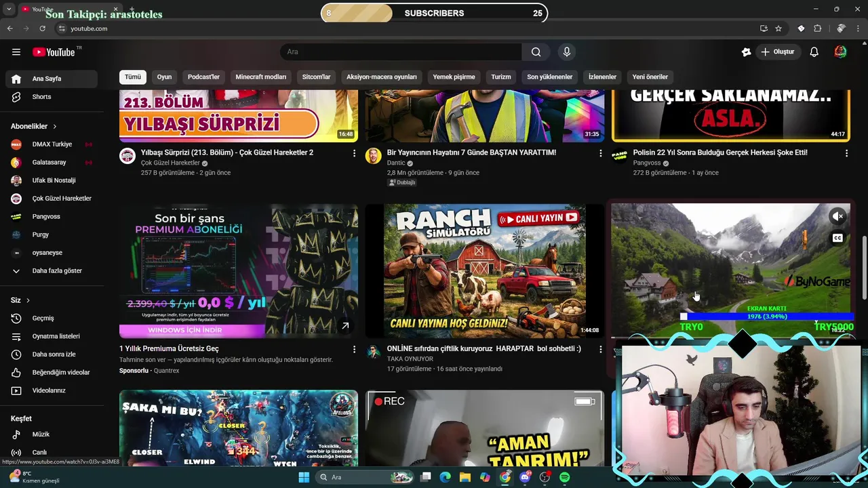Click the Windows Start button
This screenshot has width=868, height=488.
tap(304, 477)
